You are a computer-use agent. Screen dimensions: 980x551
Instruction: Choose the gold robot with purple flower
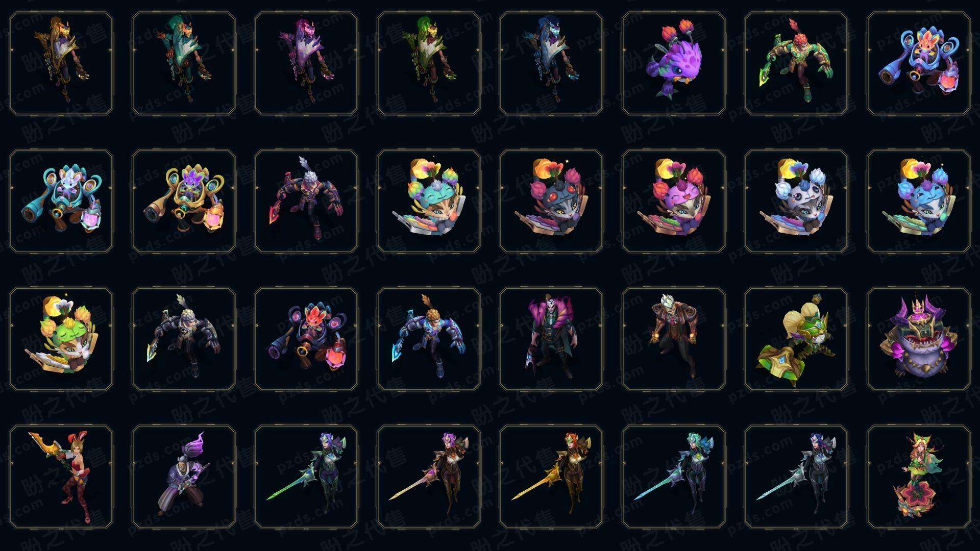coord(184,201)
